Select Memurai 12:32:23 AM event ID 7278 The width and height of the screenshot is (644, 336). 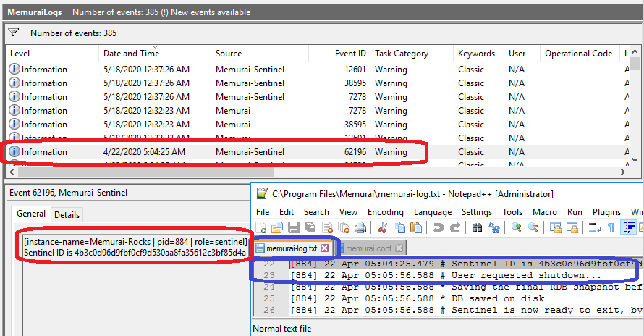click(x=318, y=111)
